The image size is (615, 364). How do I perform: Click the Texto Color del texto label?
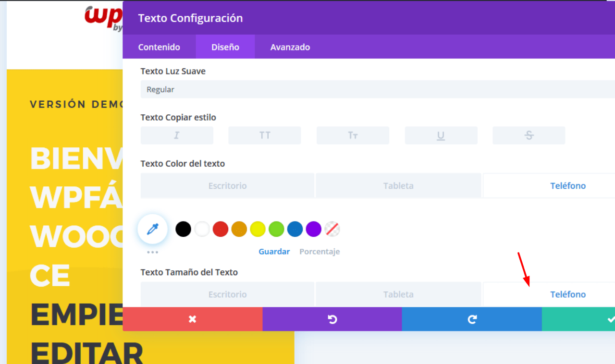pyautogui.click(x=183, y=163)
